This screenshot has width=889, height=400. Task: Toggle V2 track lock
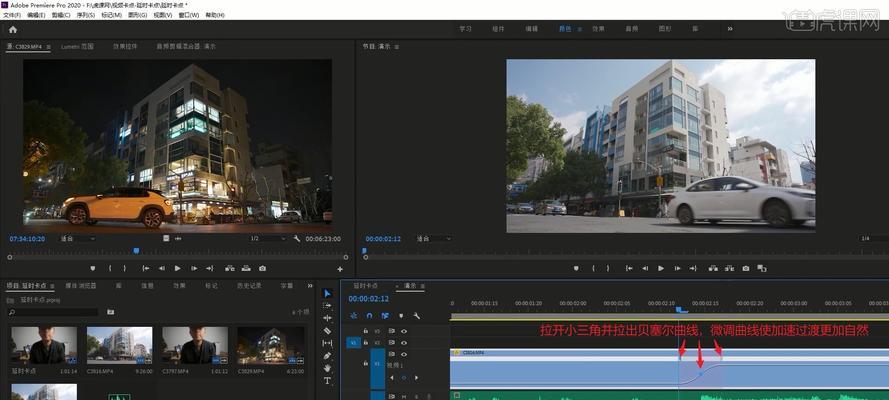point(366,343)
